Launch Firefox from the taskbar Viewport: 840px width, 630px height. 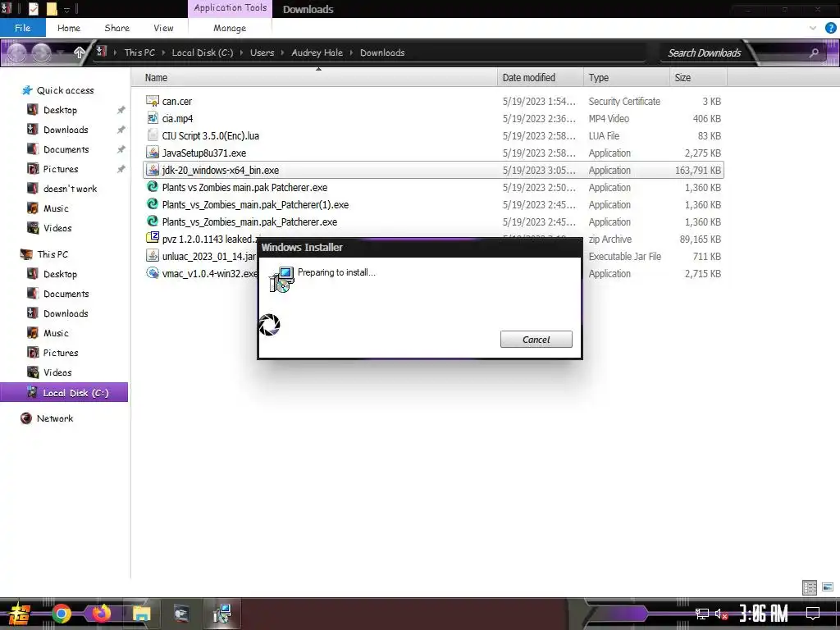101,614
